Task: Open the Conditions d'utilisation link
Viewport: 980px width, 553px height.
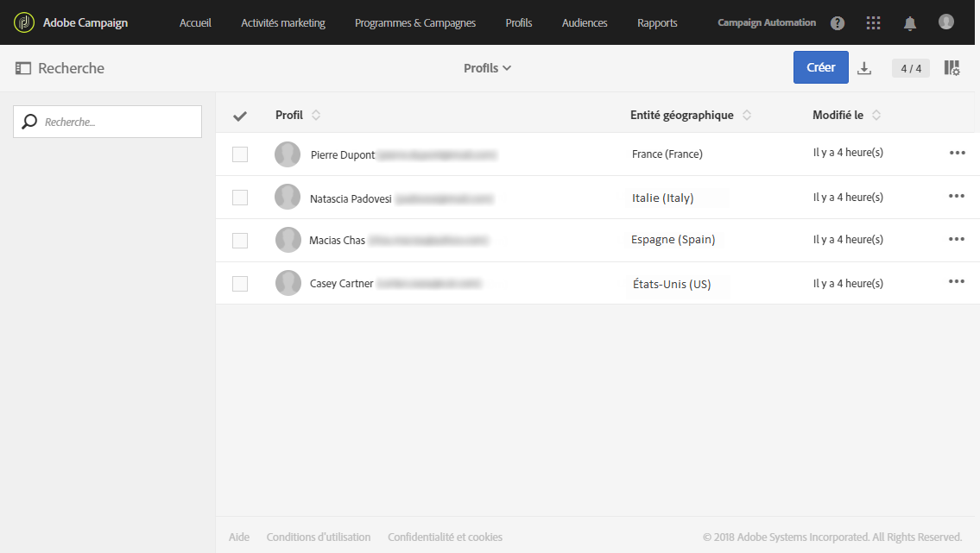Action: coord(319,537)
